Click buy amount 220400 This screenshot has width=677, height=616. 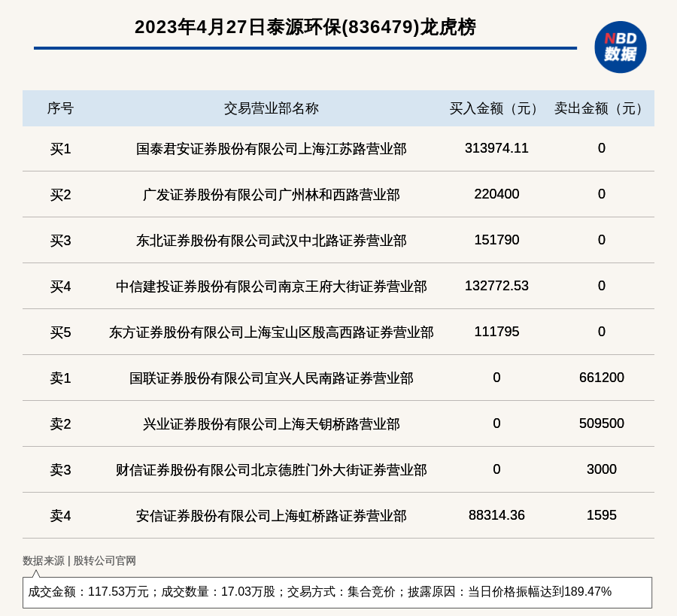(496, 194)
